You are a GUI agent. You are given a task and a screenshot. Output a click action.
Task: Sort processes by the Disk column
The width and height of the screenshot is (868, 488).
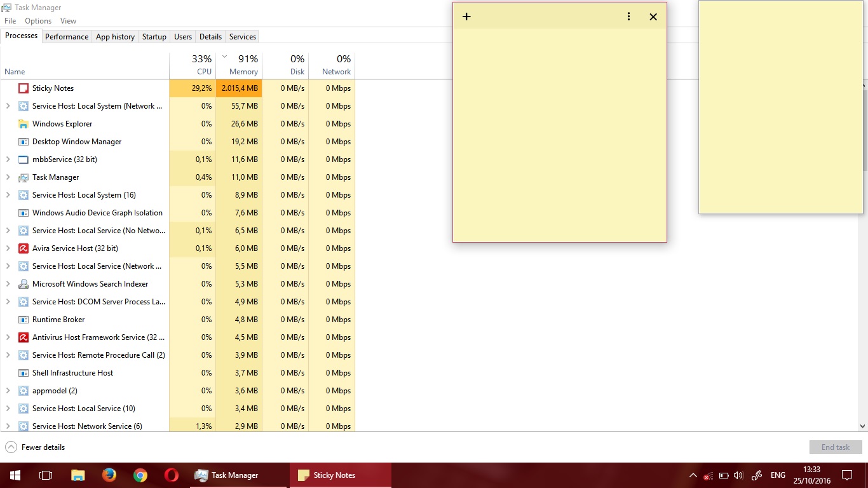(x=285, y=65)
